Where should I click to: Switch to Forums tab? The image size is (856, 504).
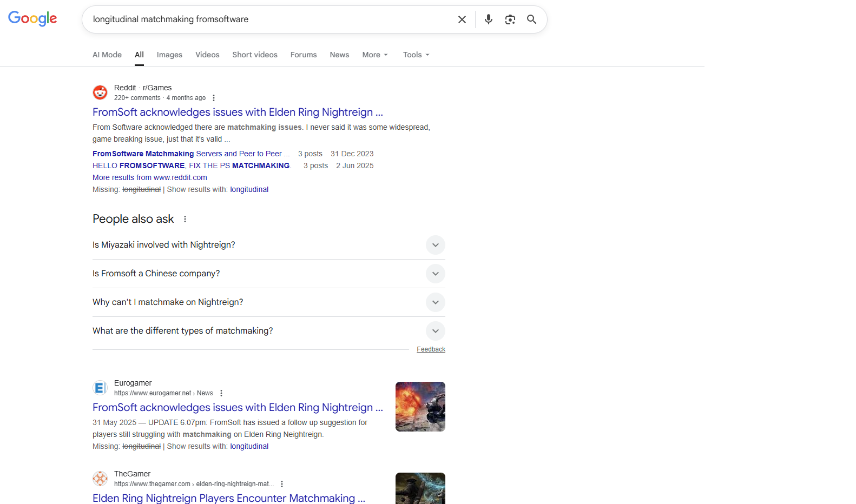coord(304,55)
